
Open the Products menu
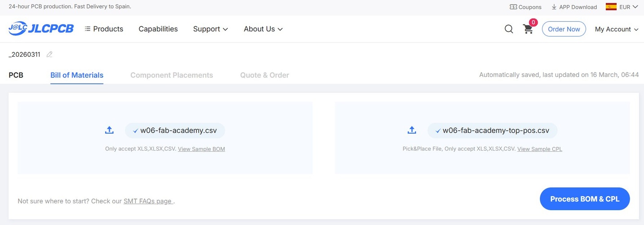[x=104, y=29]
